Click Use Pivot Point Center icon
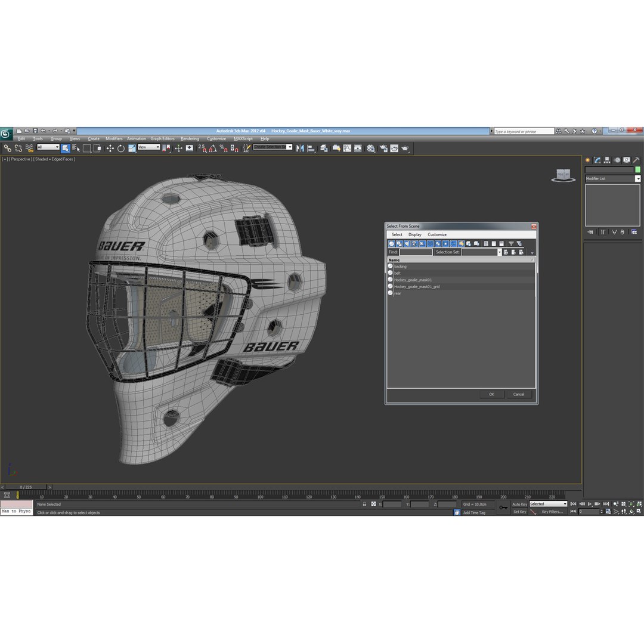644x644 pixels. [x=166, y=148]
